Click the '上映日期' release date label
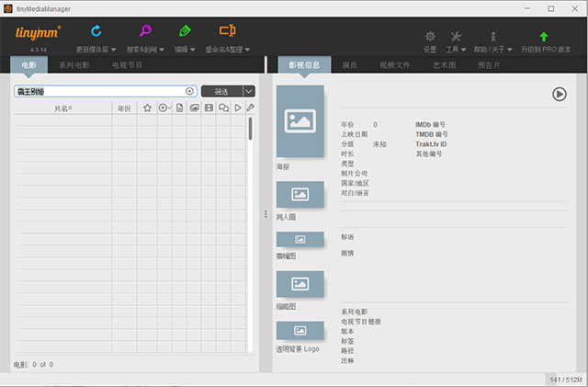 click(355, 134)
